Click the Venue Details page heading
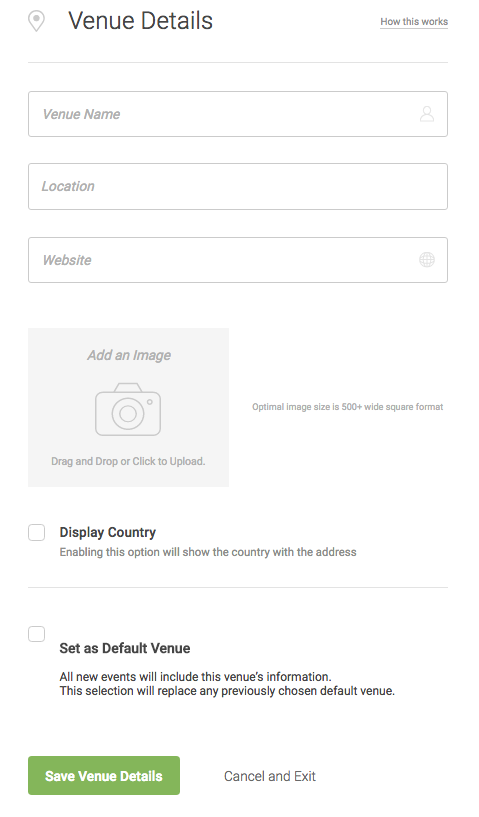 (x=140, y=21)
